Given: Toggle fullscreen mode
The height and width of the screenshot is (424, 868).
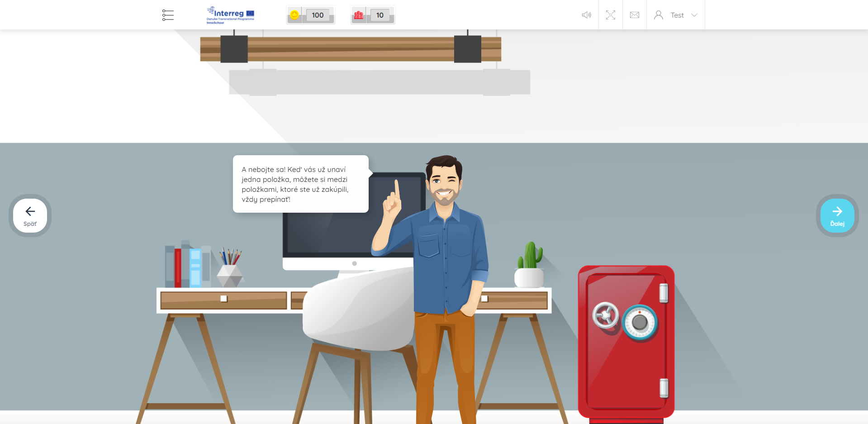Looking at the screenshot, I should 610,15.
